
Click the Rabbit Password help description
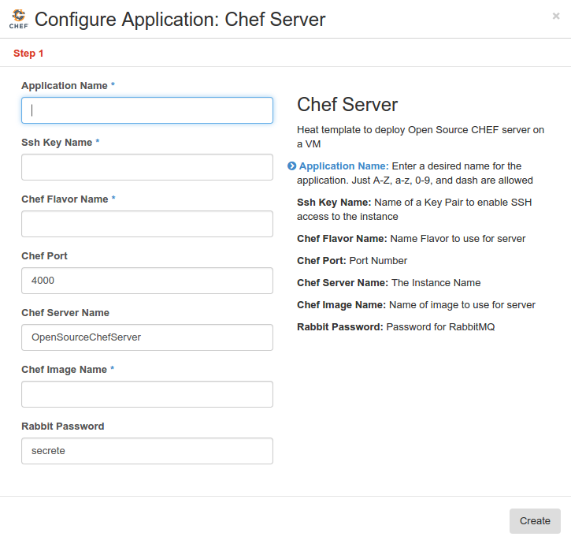(x=396, y=327)
